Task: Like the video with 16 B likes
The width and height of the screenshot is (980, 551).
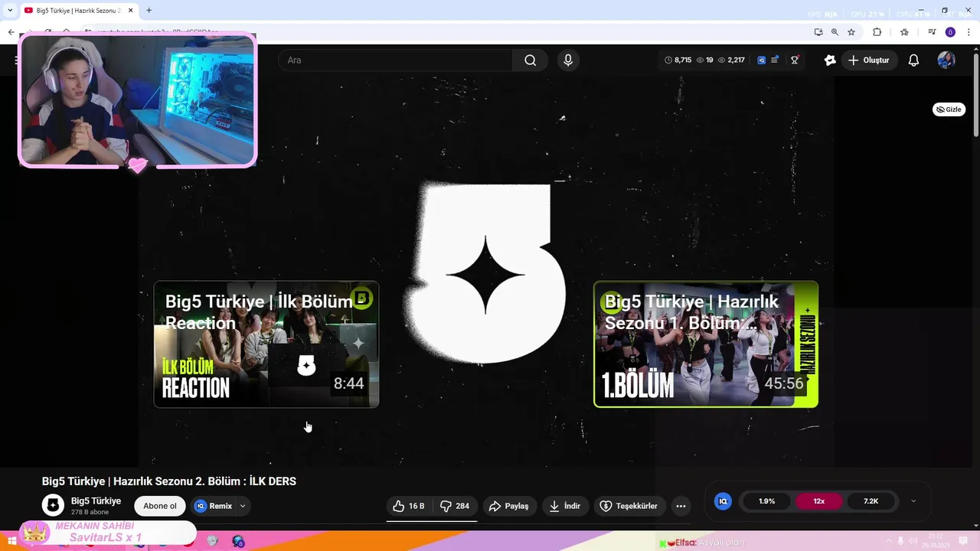Action: pos(408,506)
